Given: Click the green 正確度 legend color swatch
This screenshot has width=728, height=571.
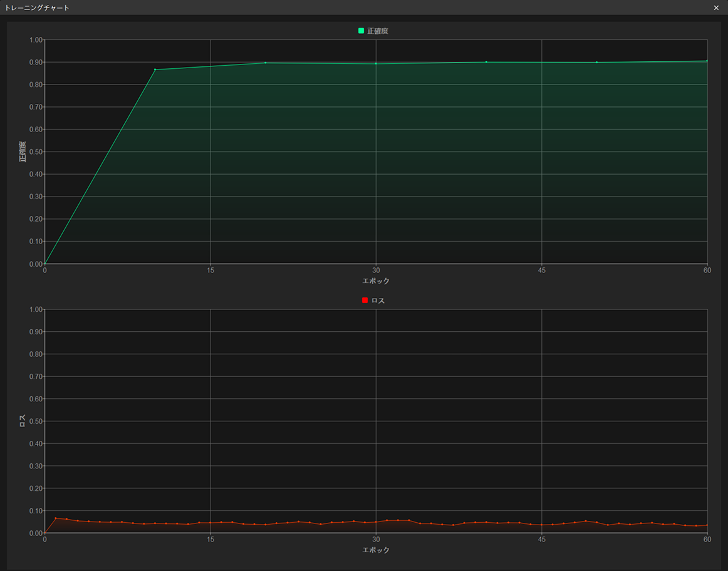Looking at the screenshot, I should pos(361,31).
